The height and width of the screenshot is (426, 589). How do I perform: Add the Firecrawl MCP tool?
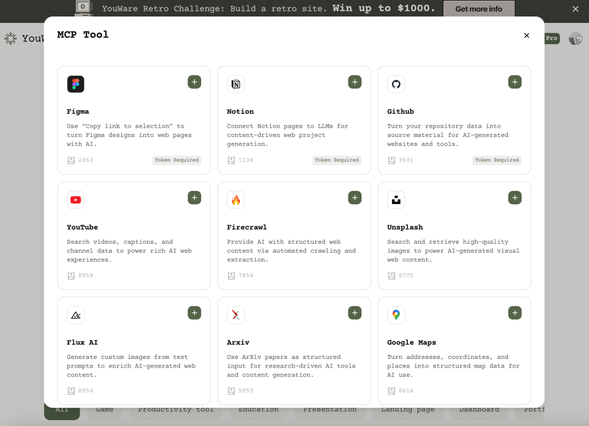pos(355,198)
